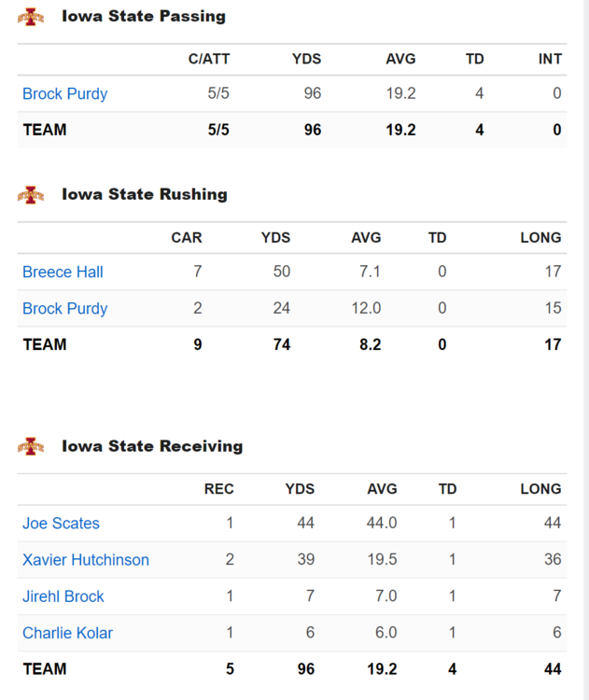Open Charlie Kolar player link
The height and width of the screenshot is (700, 589).
click(x=67, y=633)
